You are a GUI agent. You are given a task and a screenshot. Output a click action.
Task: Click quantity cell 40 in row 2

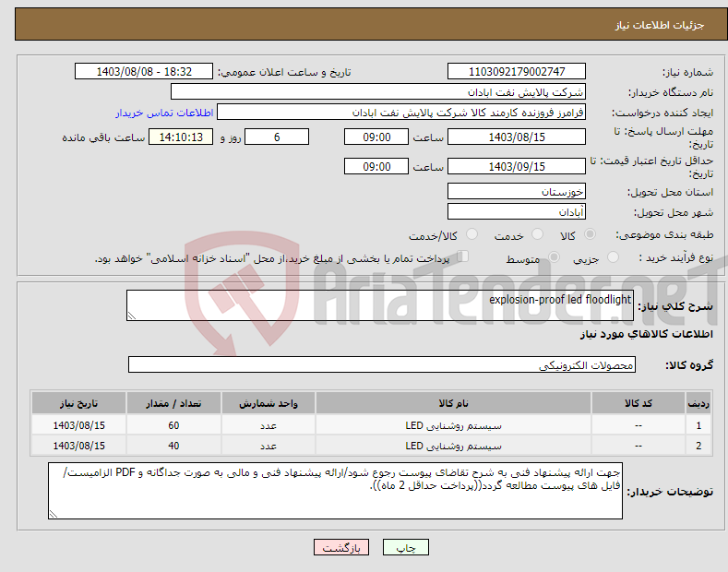(x=173, y=446)
